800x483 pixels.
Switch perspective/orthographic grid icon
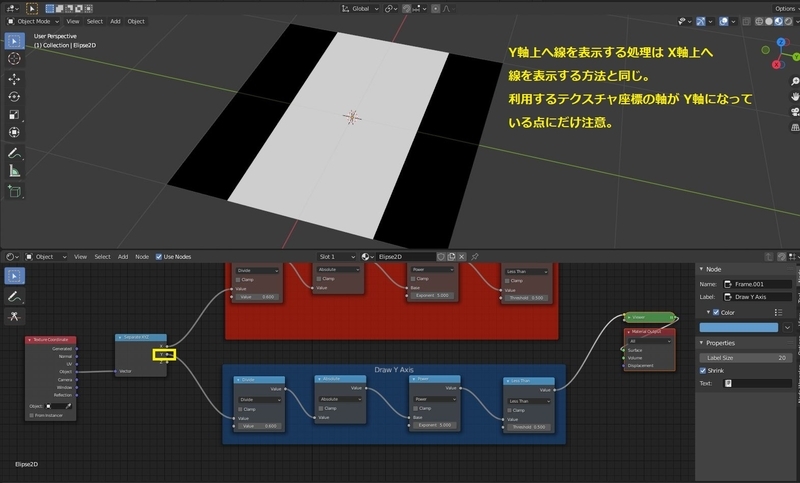coord(795,127)
